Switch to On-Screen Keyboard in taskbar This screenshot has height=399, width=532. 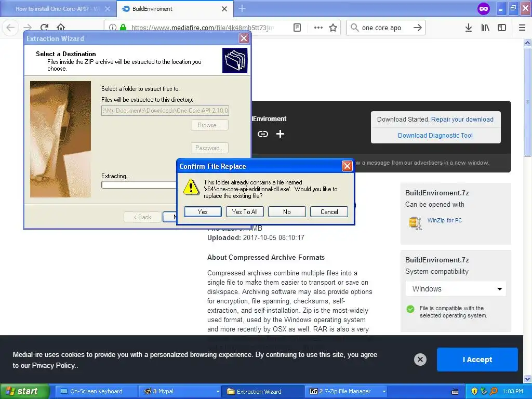(96, 391)
